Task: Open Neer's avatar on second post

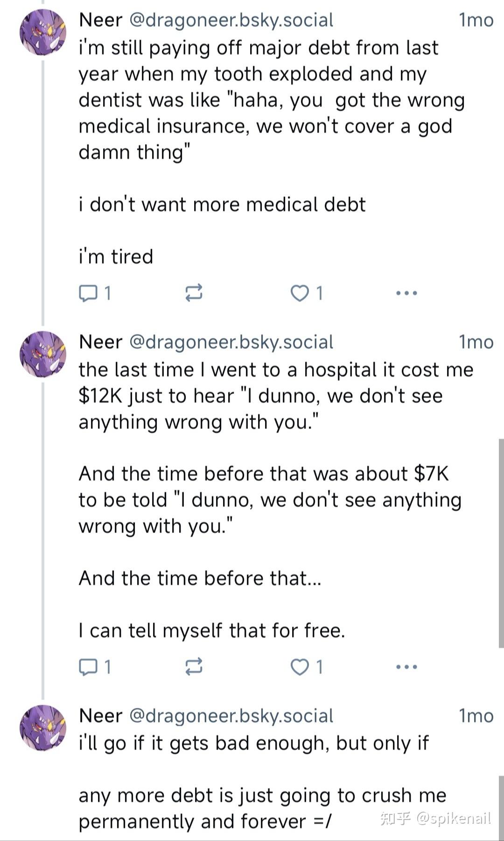Action: coord(42,354)
